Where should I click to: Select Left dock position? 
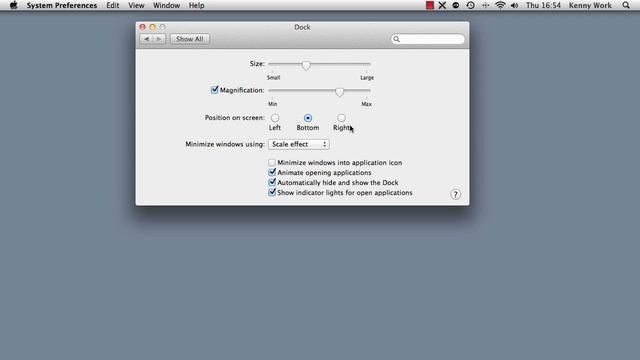(275, 118)
